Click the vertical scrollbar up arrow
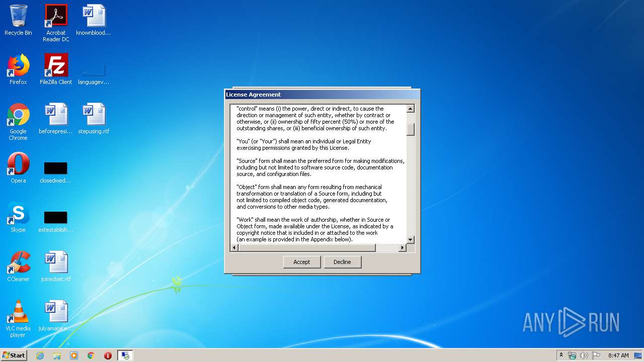This screenshot has width=644, height=362. point(411,109)
